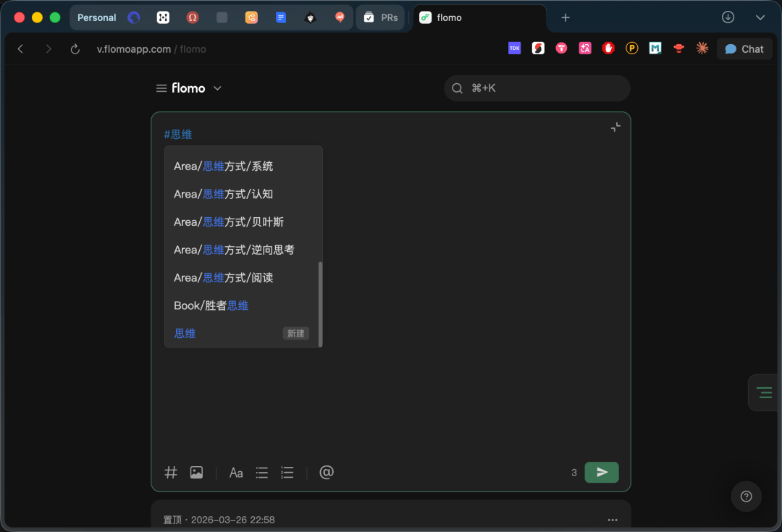The height and width of the screenshot is (532, 782).
Task: Go back to the previous page
Action: pyautogui.click(x=20, y=49)
